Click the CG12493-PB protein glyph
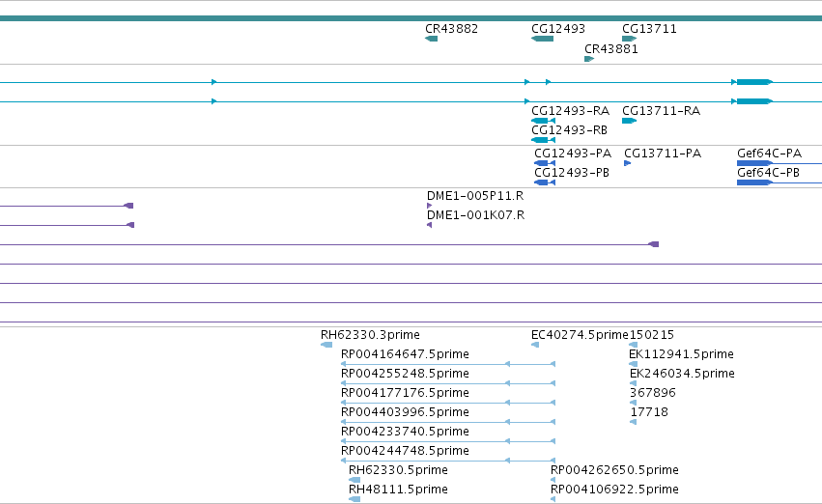822x504 pixels. pos(545,182)
